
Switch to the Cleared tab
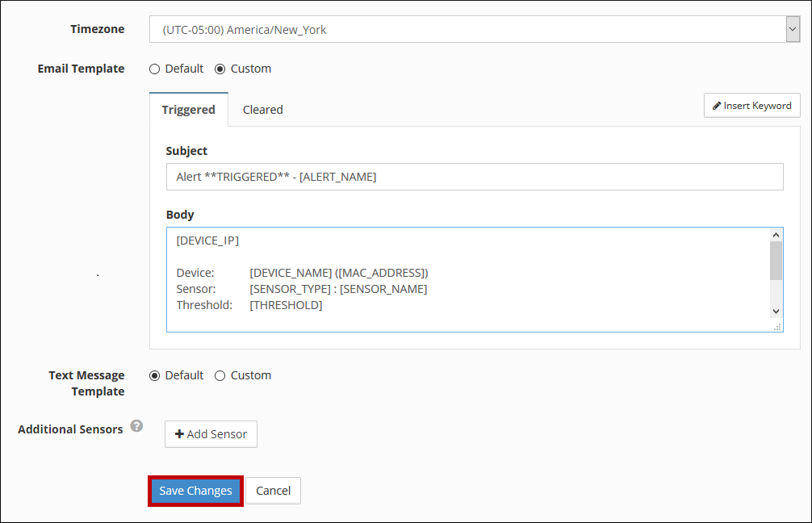point(262,110)
